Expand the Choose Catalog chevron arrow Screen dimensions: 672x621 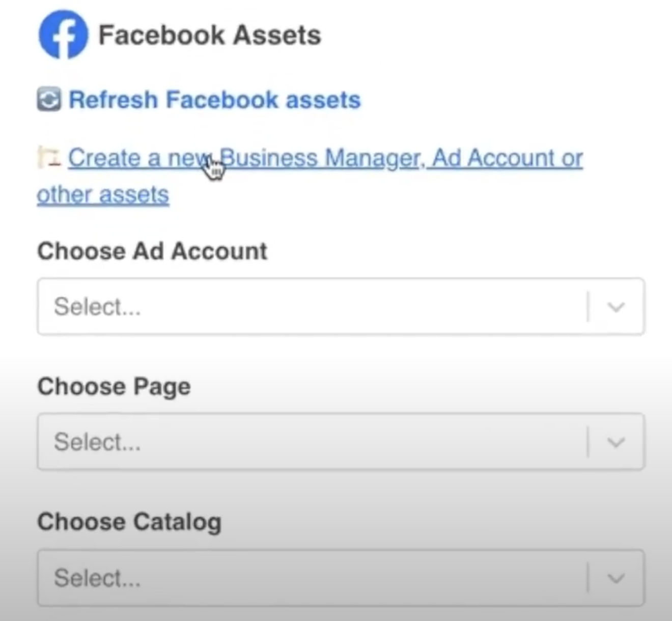[x=616, y=578]
